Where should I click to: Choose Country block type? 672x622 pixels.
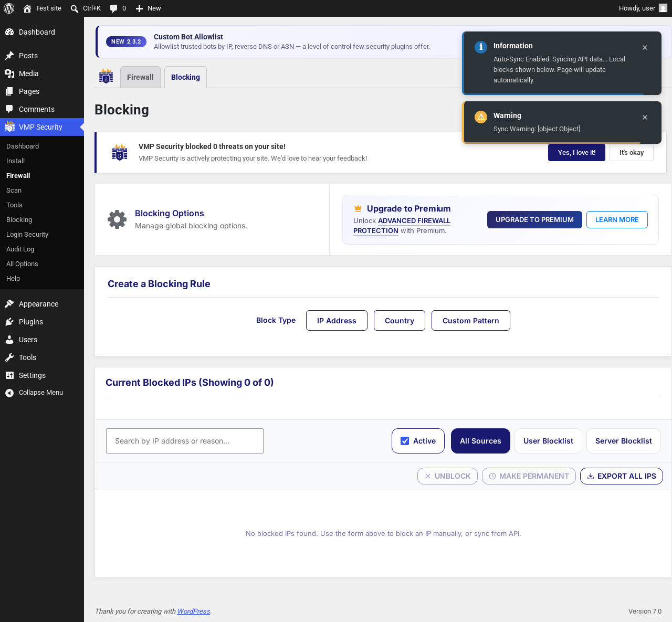click(400, 321)
